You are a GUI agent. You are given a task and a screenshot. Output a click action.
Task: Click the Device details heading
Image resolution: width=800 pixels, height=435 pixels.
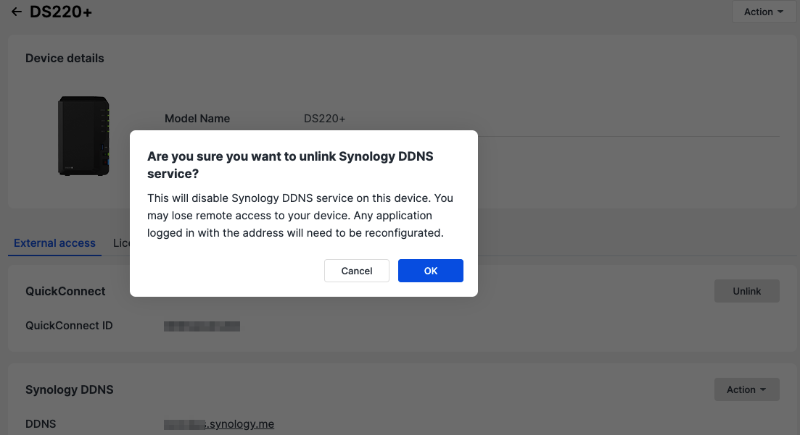click(64, 58)
